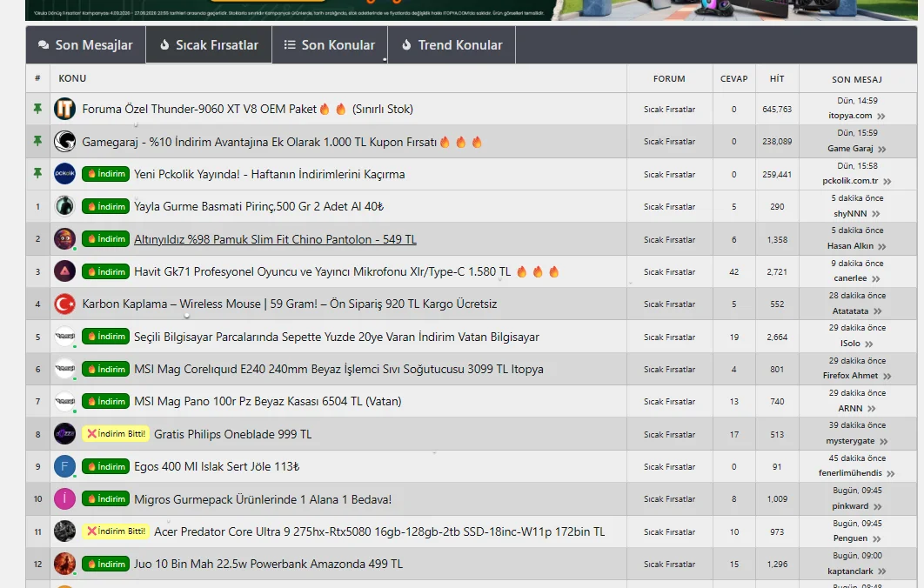Viewport: 924px width, 588px height.
Task: Open Seçili Bilgisayar Parcalarında Sepette topic
Action: [x=337, y=337]
